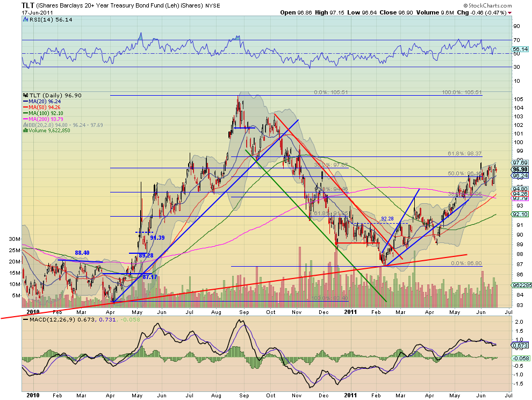
Task: Click the 50.0%: 96.16 Fibonacci label
Action: 464,174
